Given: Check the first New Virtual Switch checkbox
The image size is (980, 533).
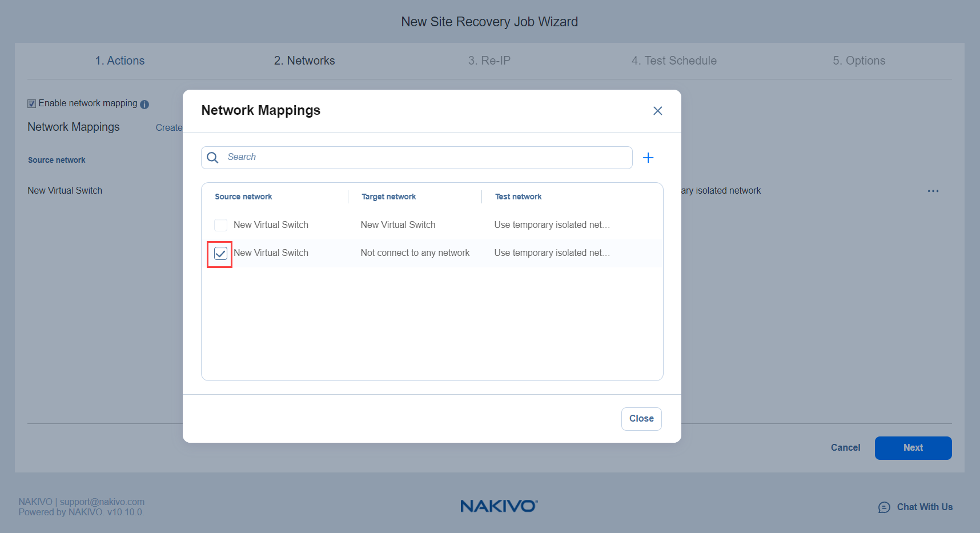Looking at the screenshot, I should [x=220, y=225].
